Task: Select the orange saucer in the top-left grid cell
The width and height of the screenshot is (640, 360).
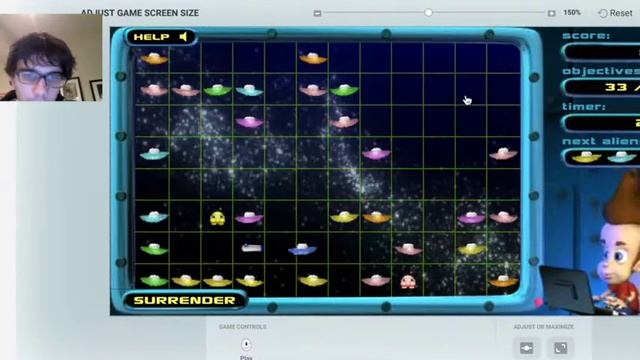Action: coord(154,58)
